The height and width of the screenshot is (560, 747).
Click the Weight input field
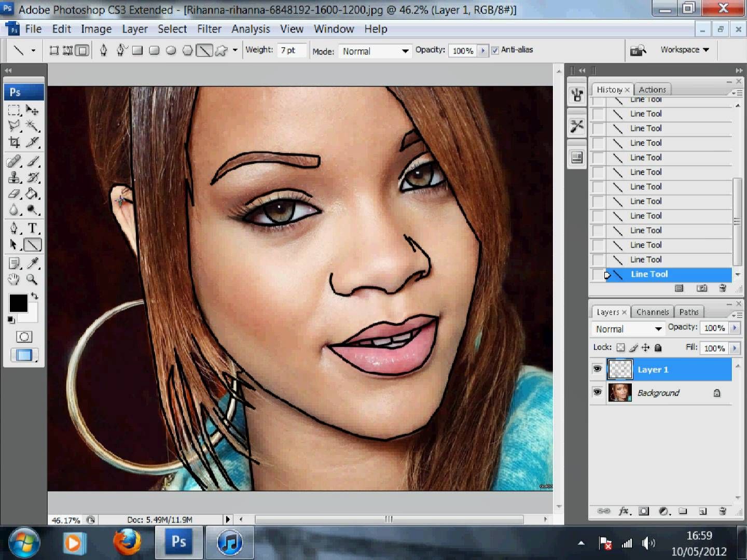(290, 50)
